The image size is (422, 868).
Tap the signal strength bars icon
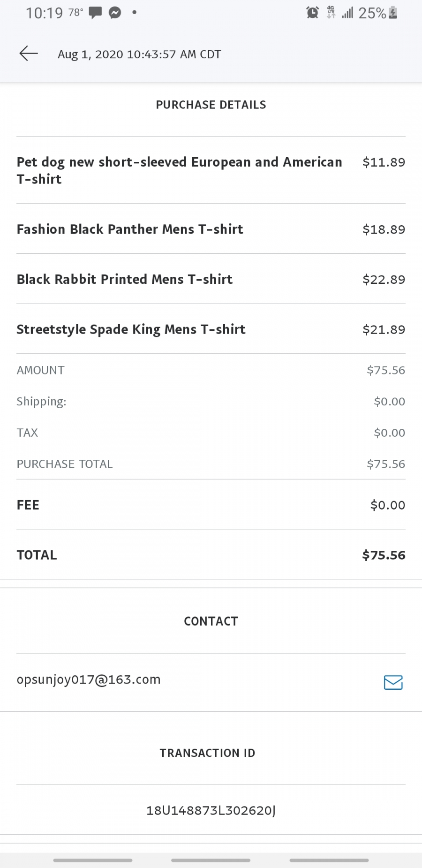point(347,13)
